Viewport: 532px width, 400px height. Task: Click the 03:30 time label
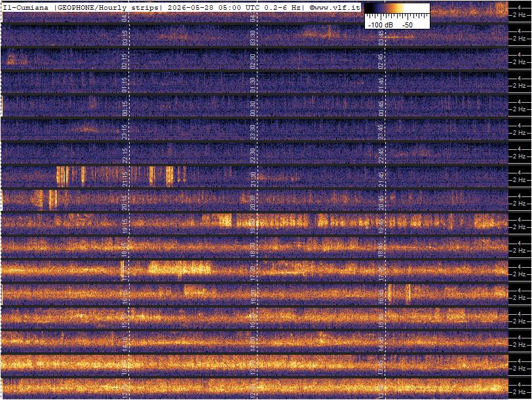coord(252,37)
